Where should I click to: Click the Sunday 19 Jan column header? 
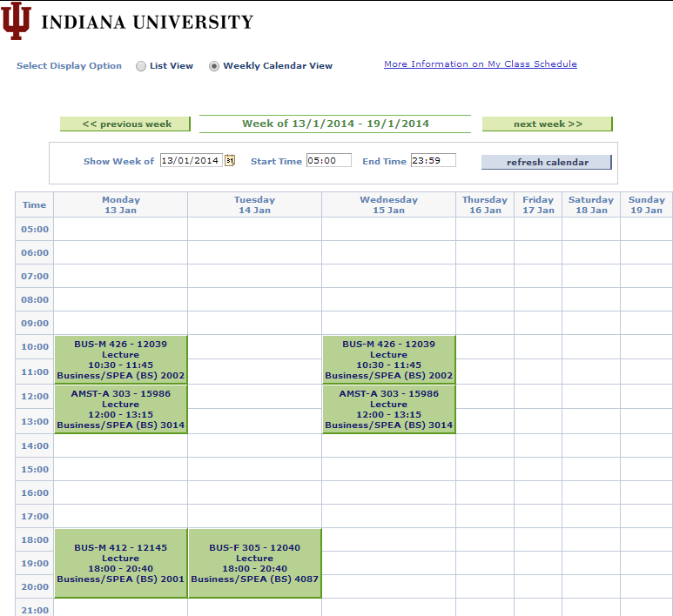[x=646, y=204]
